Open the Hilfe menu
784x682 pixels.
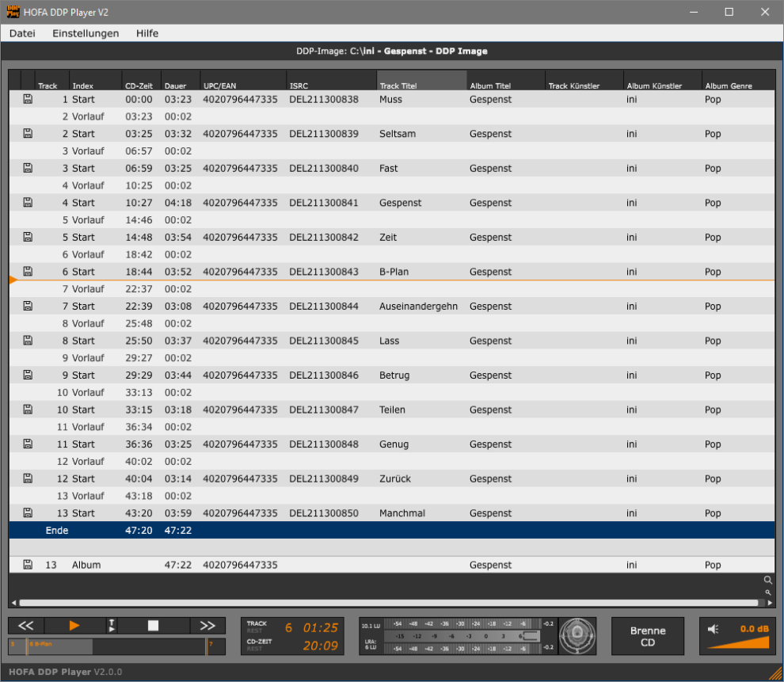click(147, 33)
